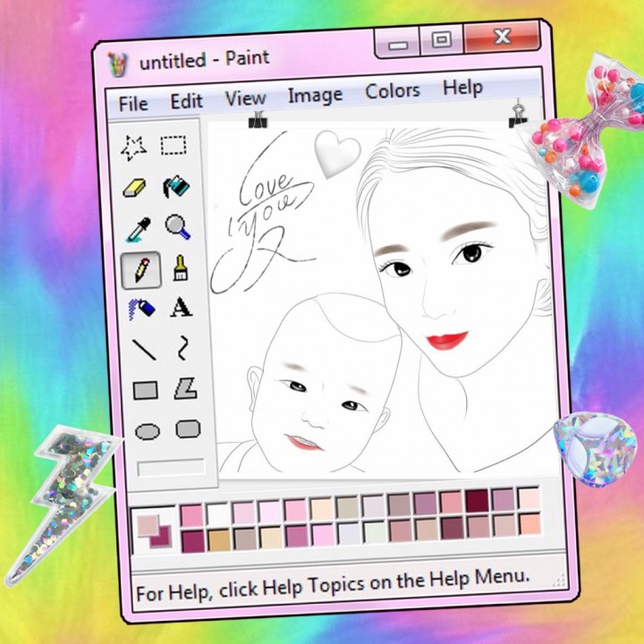
Task: Choose the Rounded Rectangle tool
Action: point(188,429)
